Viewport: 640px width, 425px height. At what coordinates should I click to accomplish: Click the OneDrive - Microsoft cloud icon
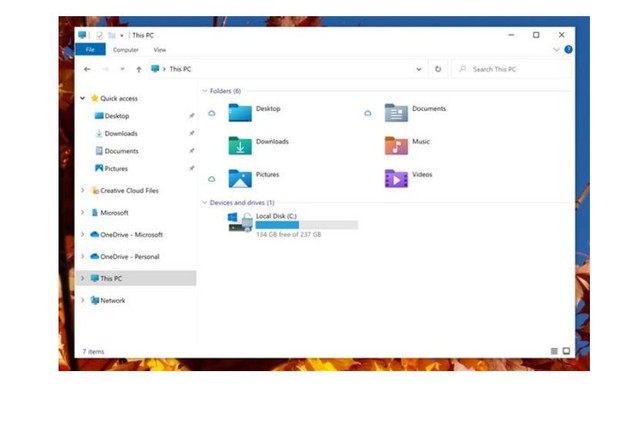95,234
